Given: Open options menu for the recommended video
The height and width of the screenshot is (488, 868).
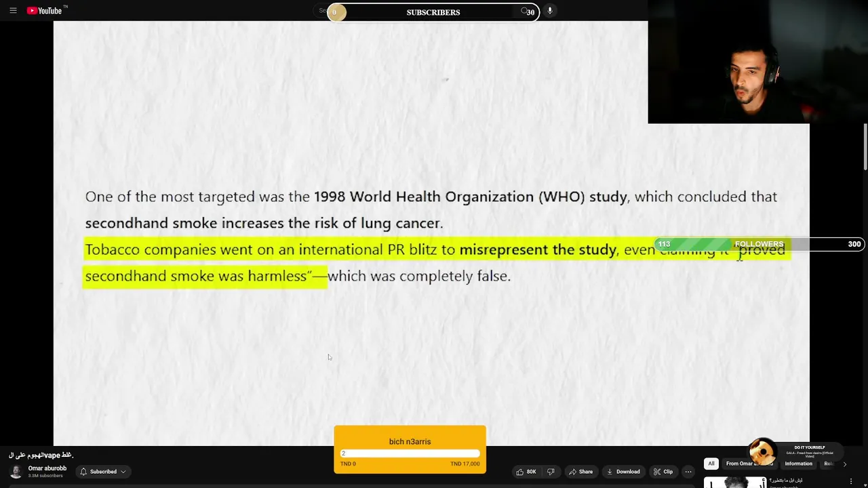Looking at the screenshot, I should point(851,481).
